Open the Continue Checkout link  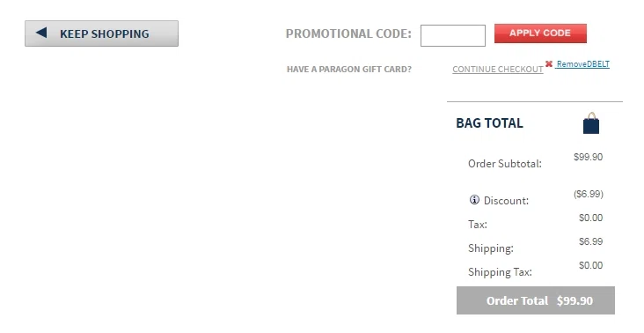pos(498,69)
